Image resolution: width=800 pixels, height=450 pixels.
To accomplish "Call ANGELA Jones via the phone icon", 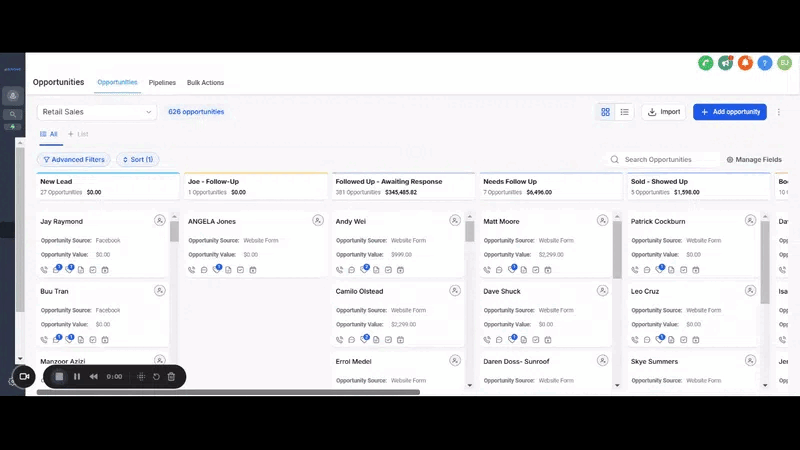I will click(x=192, y=270).
